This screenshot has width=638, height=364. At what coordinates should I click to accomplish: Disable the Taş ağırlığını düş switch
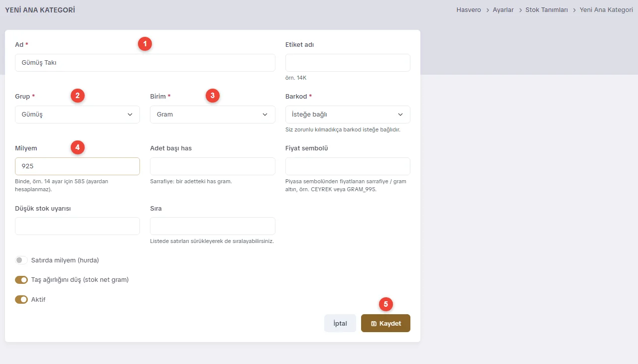pos(21,280)
